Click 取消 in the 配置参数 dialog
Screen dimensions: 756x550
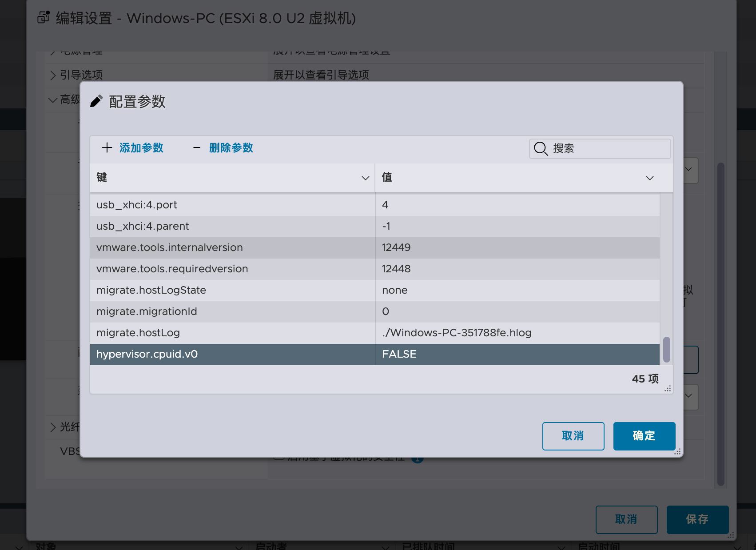tap(573, 436)
